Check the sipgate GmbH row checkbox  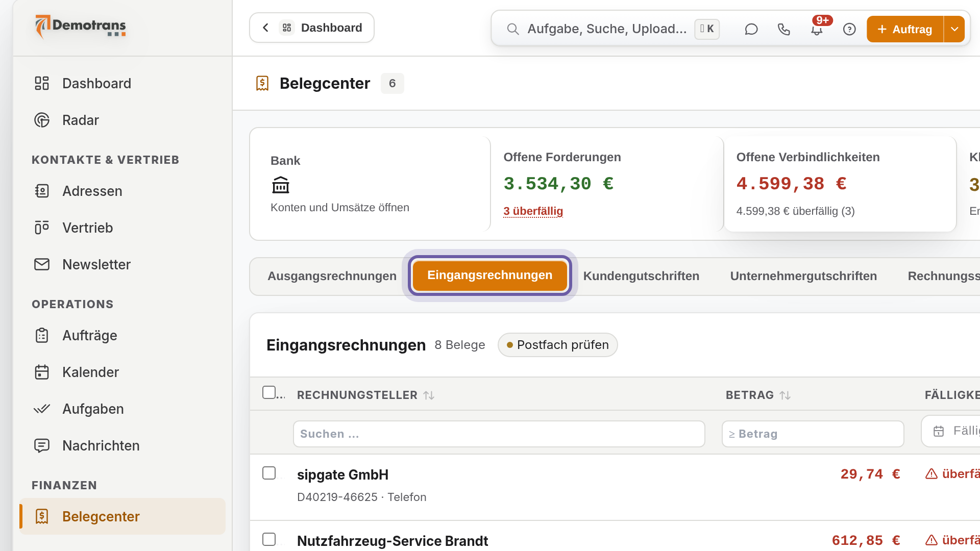[269, 473]
